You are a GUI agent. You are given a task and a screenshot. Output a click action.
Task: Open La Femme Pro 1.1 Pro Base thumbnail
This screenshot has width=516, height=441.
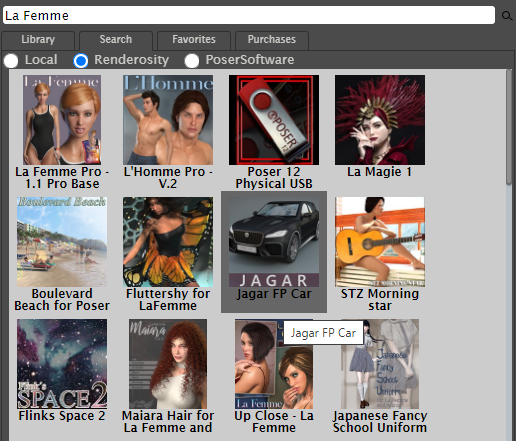coord(62,120)
